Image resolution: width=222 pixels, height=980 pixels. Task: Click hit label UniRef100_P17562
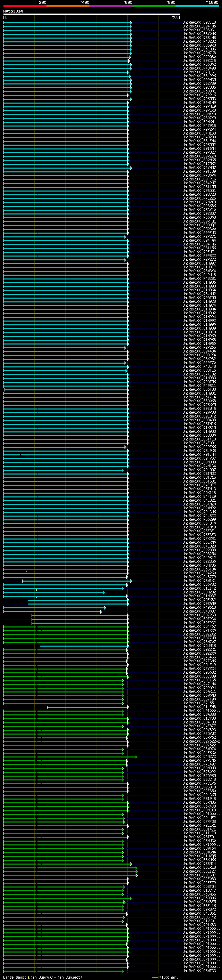tap(199, 164)
